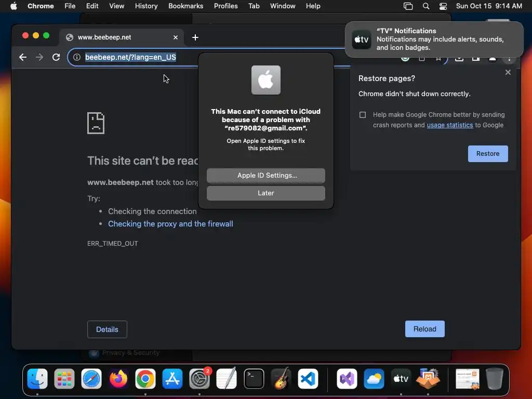532x399 pixels.
Task: Open Spotlight search in the menu bar
Action: pyautogui.click(x=426, y=6)
